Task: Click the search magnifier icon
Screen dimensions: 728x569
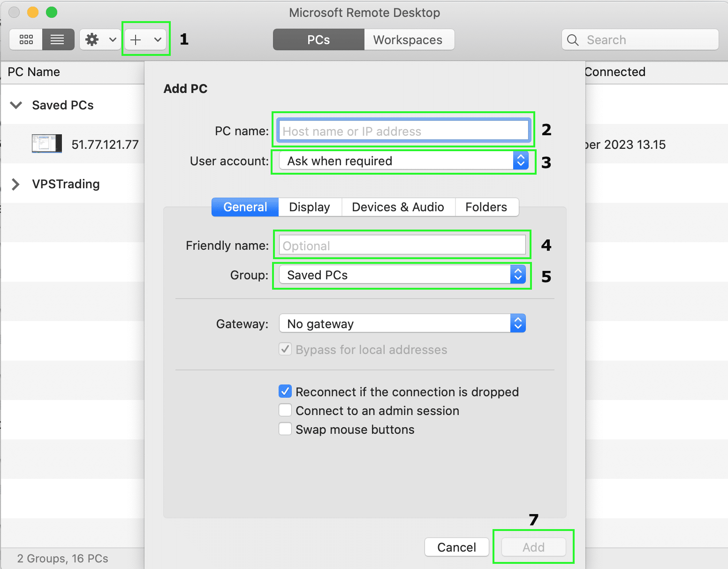Action: [x=573, y=40]
